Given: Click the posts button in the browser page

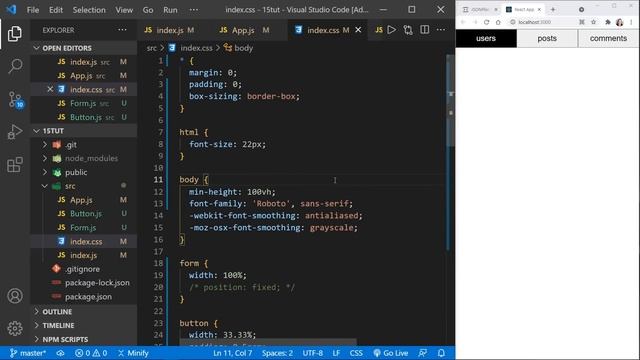Looking at the screenshot, I should click(547, 38).
